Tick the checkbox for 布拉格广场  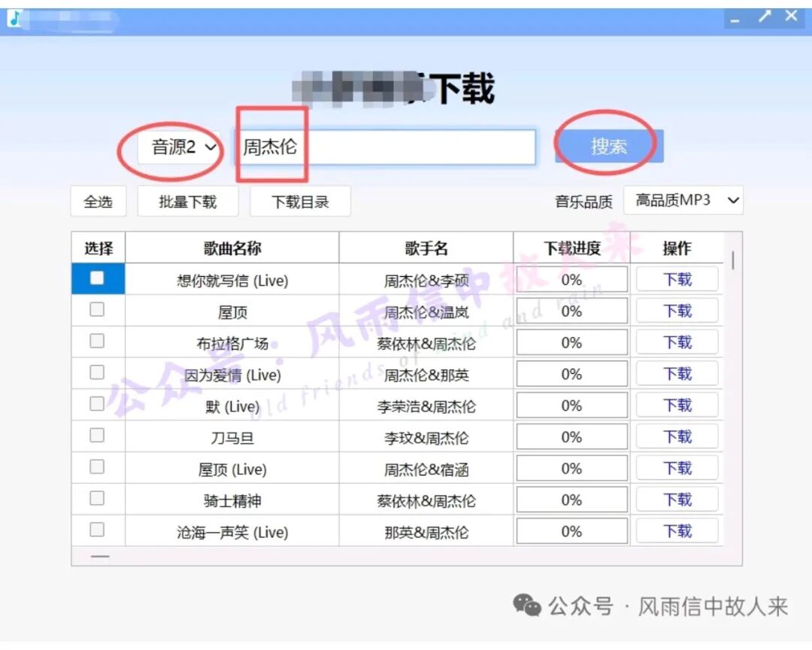tap(97, 341)
